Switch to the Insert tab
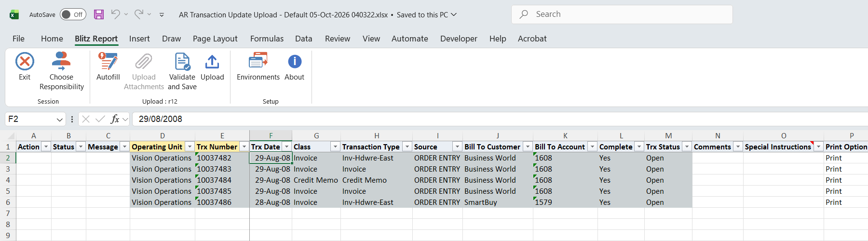 click(x=139, y=39)
